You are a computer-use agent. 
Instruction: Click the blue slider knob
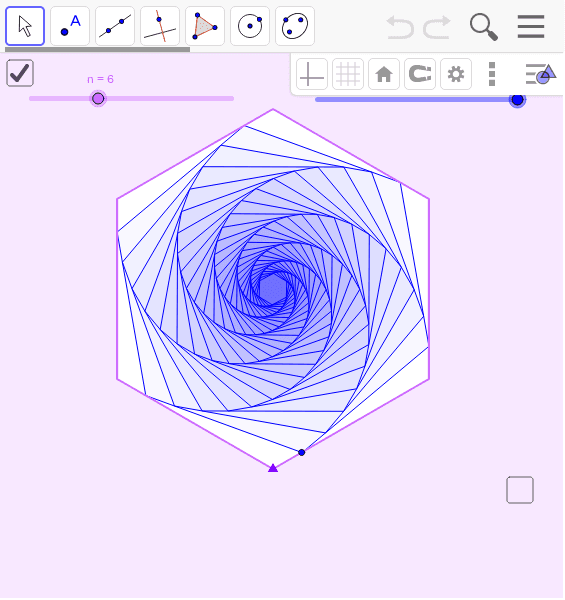(518, 99)
